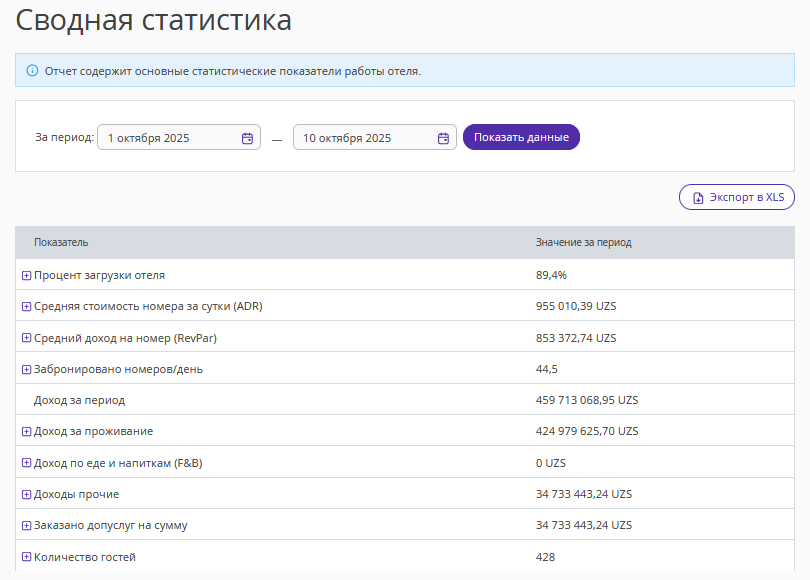Export the report via Экспорт в XLS

(737, 198)
